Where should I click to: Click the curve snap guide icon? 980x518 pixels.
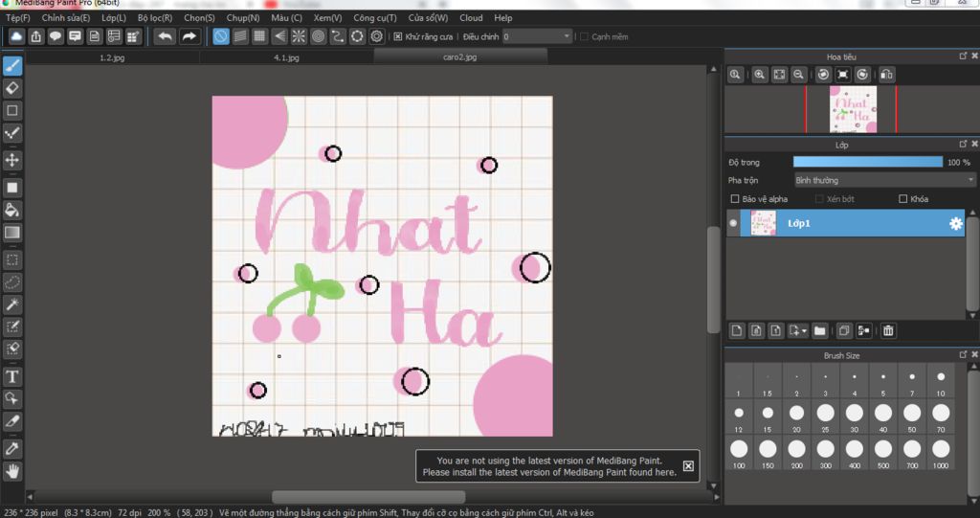338,36
